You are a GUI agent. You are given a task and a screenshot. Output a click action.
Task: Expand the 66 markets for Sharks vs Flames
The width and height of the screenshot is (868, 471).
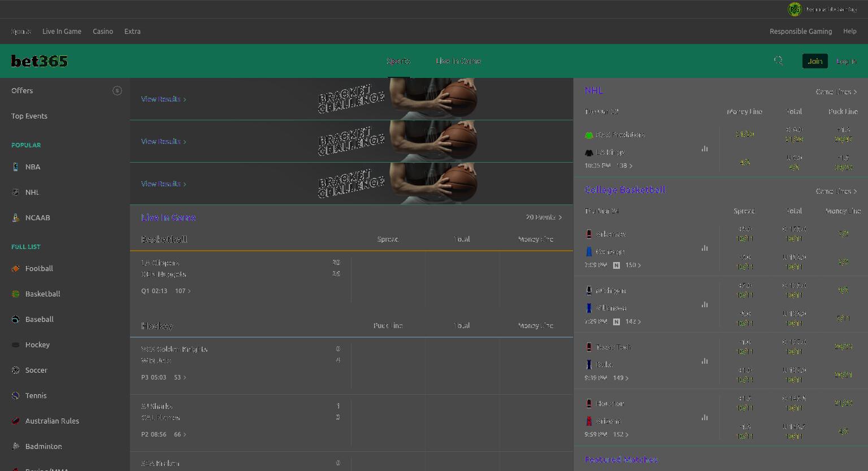(180, 434)
